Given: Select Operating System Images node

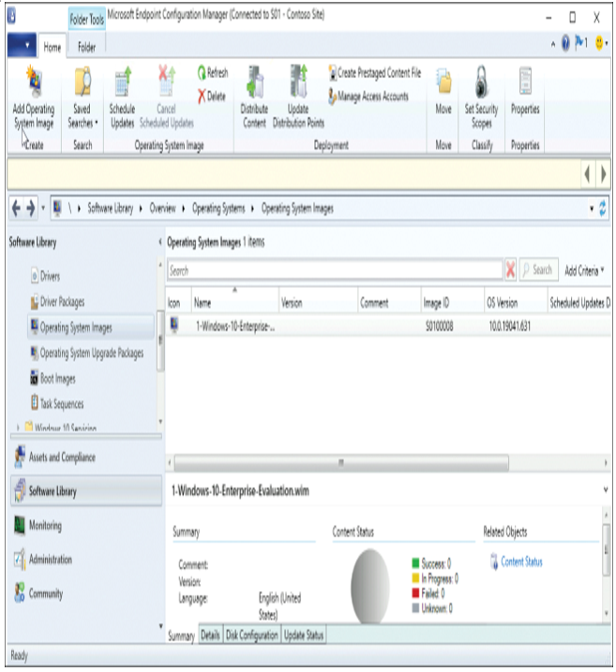Looking at the screenshot, I should point(91,327).
